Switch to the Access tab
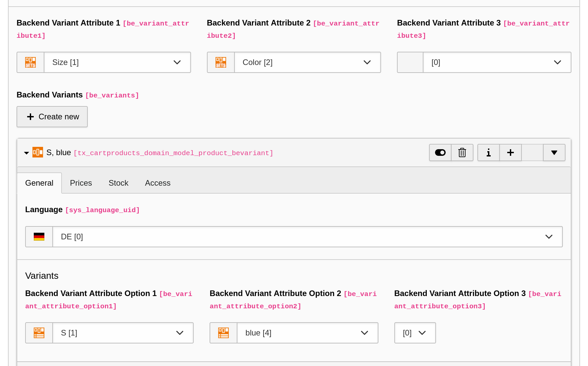This screenshot has height=366, width=588. click(158, 183)
